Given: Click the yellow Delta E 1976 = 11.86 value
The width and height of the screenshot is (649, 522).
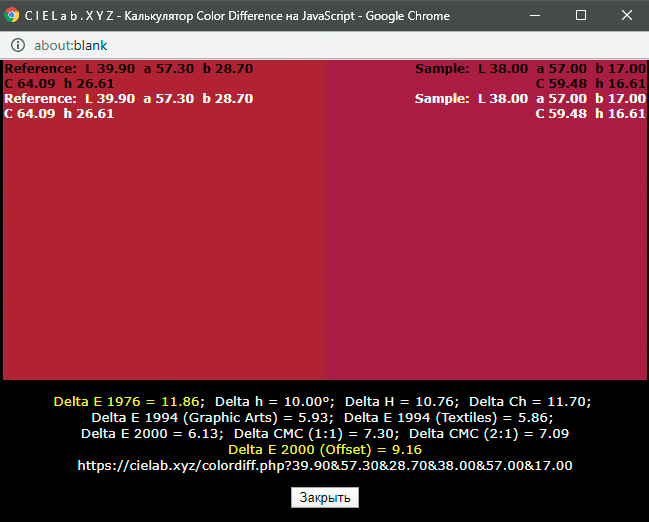Looking at the screenshot, I should click(127, 402).
